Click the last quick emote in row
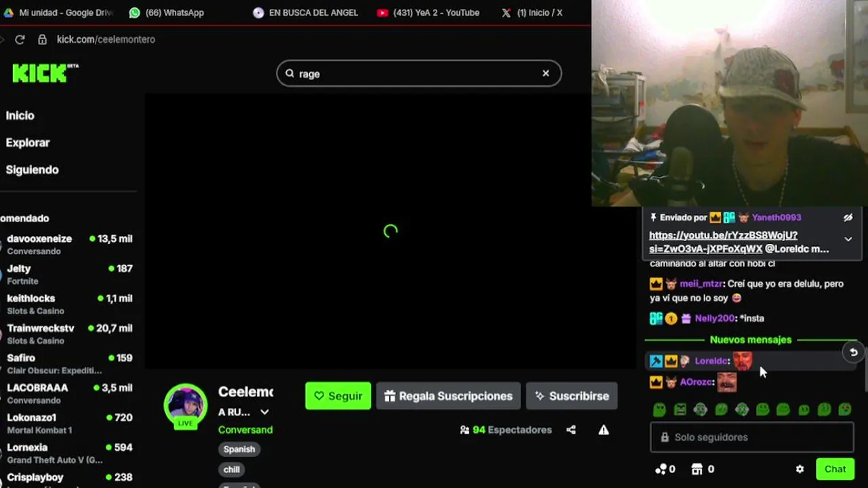 pos(845,409)
